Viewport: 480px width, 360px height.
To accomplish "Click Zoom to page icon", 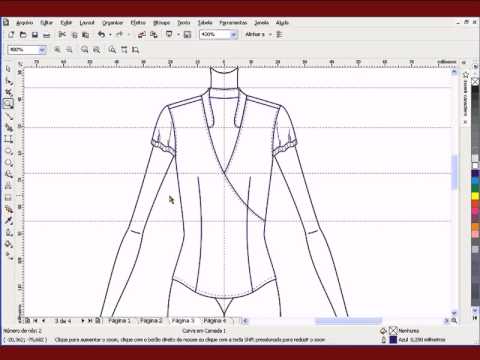I will coord(112,50).
